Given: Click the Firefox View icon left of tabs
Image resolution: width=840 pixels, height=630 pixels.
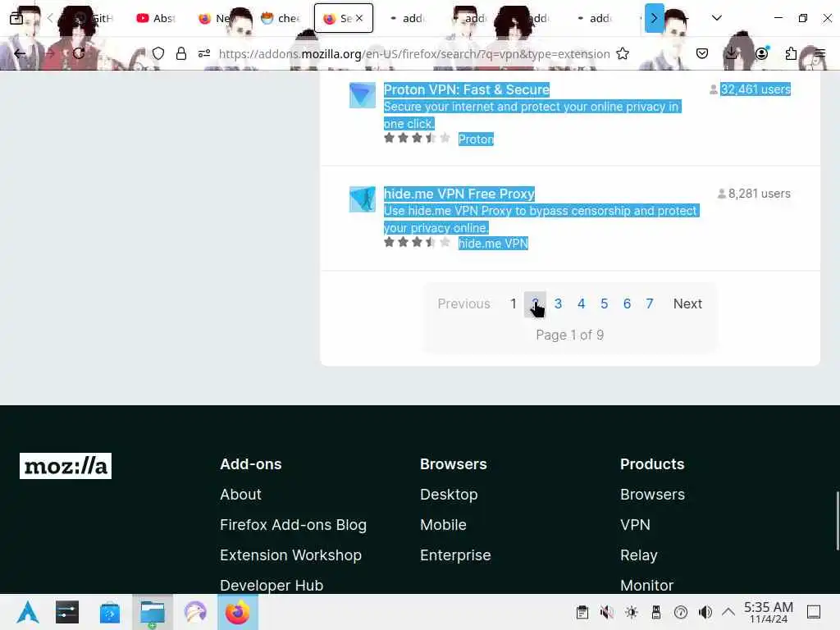Looking at the screenshot, I should tap(16, 18).
